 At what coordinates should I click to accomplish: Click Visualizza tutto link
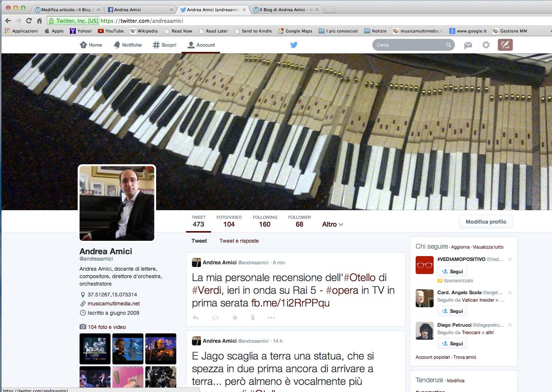coord(488,247)
